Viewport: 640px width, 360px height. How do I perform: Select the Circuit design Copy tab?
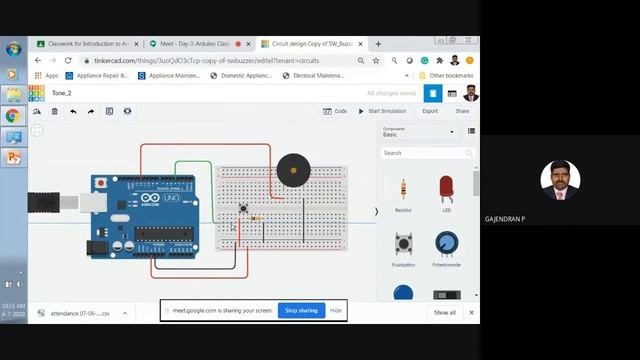[x=312, y=44]
